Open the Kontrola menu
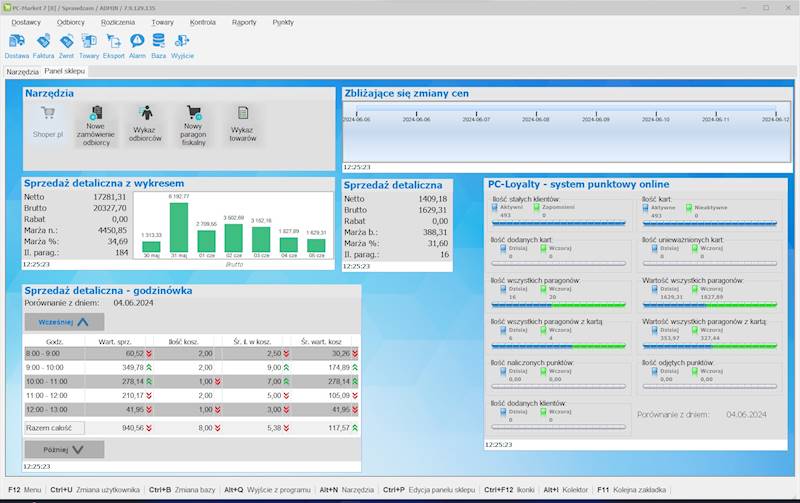 click(202, 21)
